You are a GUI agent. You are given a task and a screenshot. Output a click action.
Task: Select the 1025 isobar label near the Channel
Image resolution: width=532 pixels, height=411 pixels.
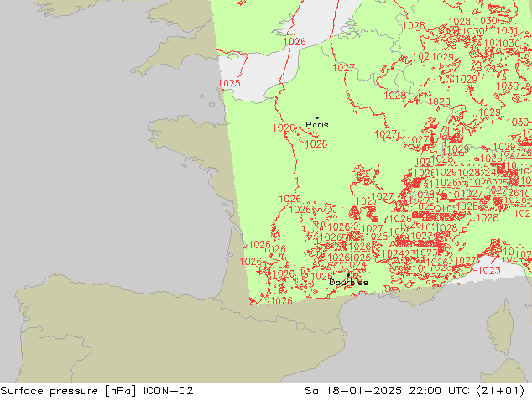pyautogui.click(x=229, y=83)
